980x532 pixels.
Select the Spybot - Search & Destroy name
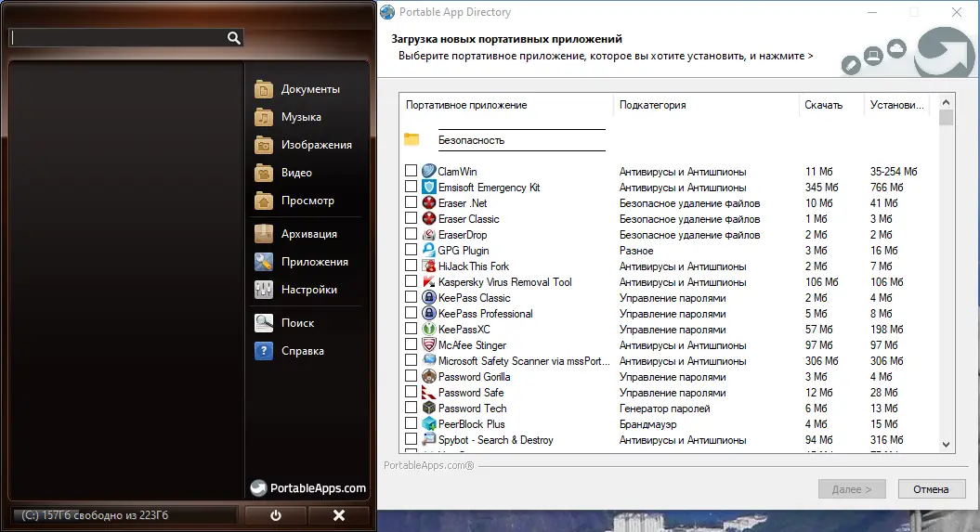pyautogui.click(x=496, y=439)
